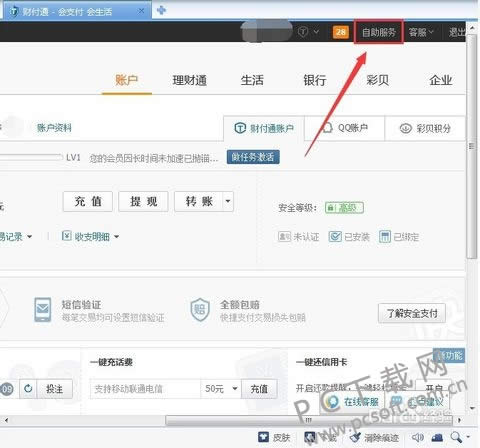Click the 全额包赔 shield icon
Screen dimensions: 480x448
(200, 310)
